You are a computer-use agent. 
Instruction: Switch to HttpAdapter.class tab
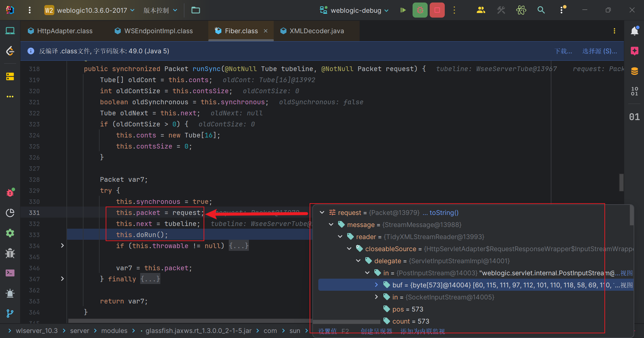(60, 31)
